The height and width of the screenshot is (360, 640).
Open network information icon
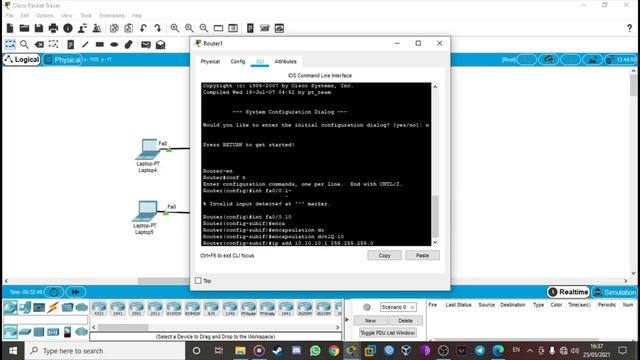click(68, 28)
